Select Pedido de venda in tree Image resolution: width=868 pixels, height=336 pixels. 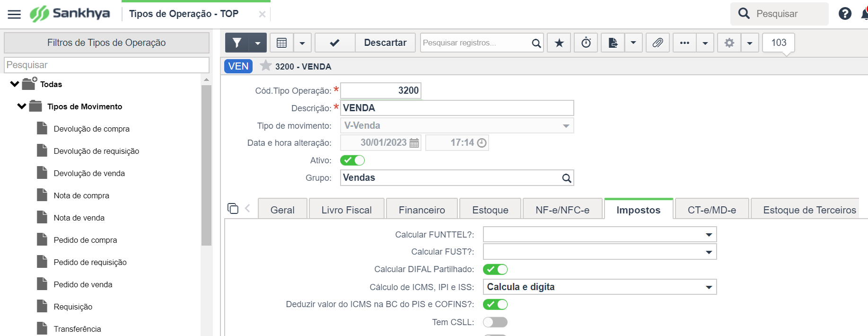click(83, 284)
